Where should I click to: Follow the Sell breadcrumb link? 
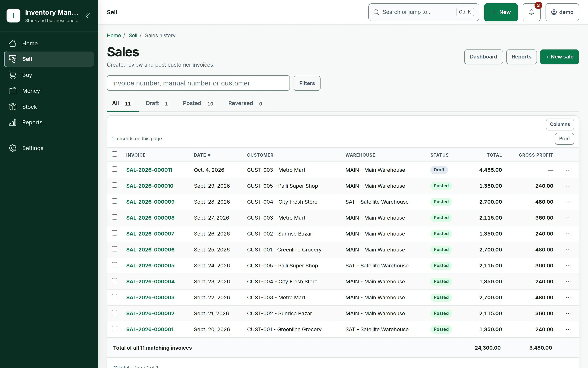[x=133, y=36]
